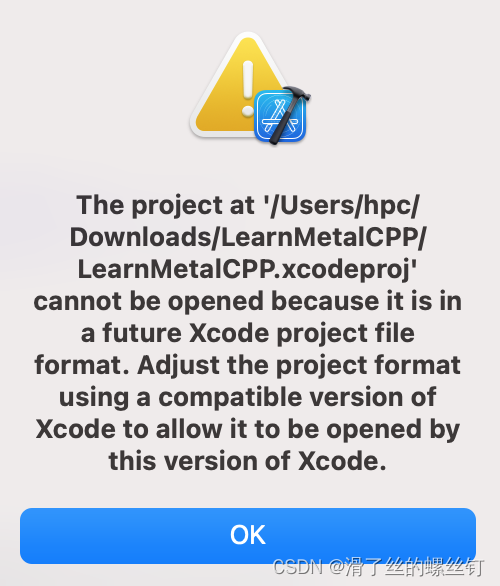Image resolution: width=500 pixels, height=586 pixels.
Task: Click the blue Xcode app badge icon
Action: pyautogui.click(x=280, y=116)
